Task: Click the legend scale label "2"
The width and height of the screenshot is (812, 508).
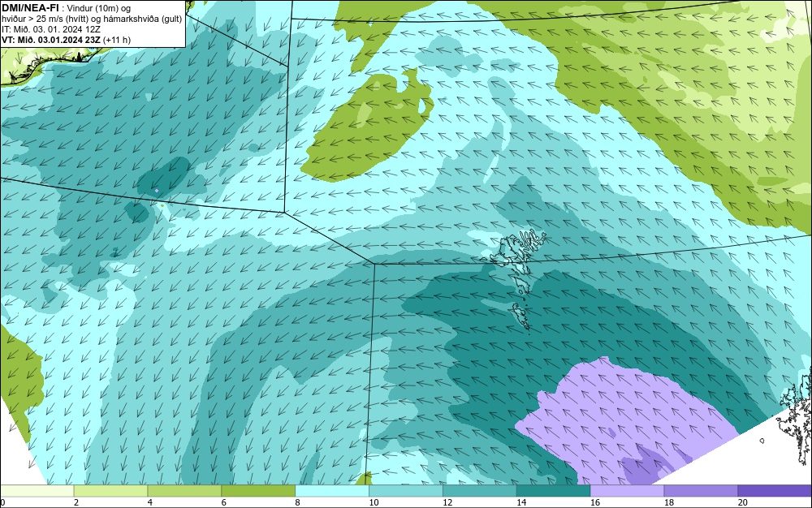Action: click(76, 502)
